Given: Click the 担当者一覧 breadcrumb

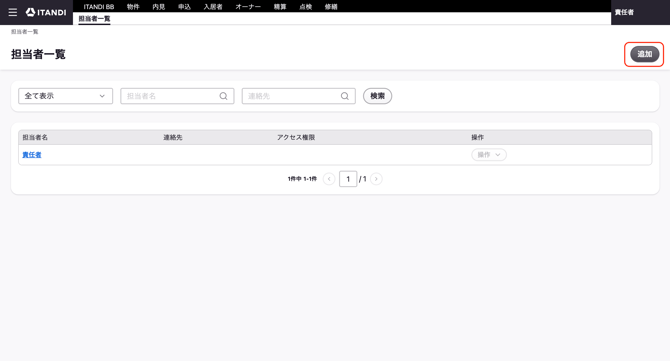Looking at the screenshot, I should point(25,32).
